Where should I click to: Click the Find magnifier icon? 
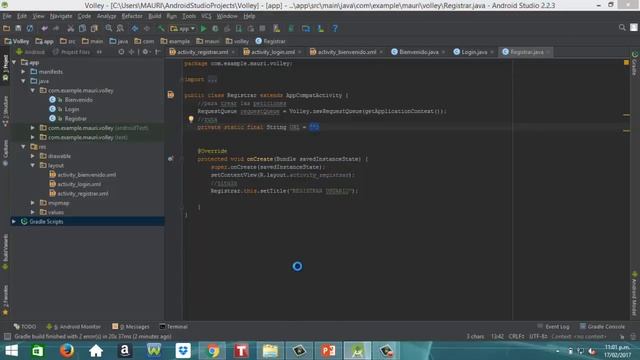pos(109,28)
